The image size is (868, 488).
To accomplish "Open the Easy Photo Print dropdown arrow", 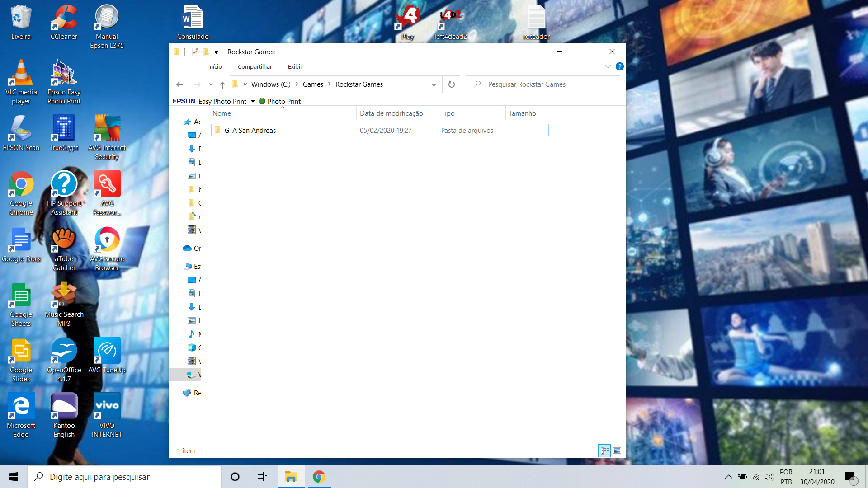I will coord(253,101).
